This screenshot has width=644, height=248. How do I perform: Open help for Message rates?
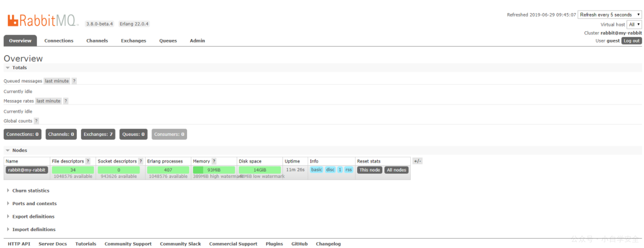click(66, 101)
